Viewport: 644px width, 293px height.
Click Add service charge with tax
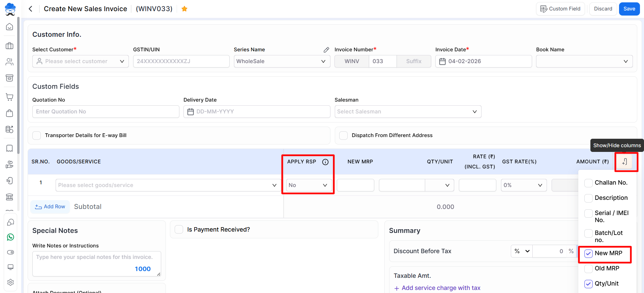(437, 288)
